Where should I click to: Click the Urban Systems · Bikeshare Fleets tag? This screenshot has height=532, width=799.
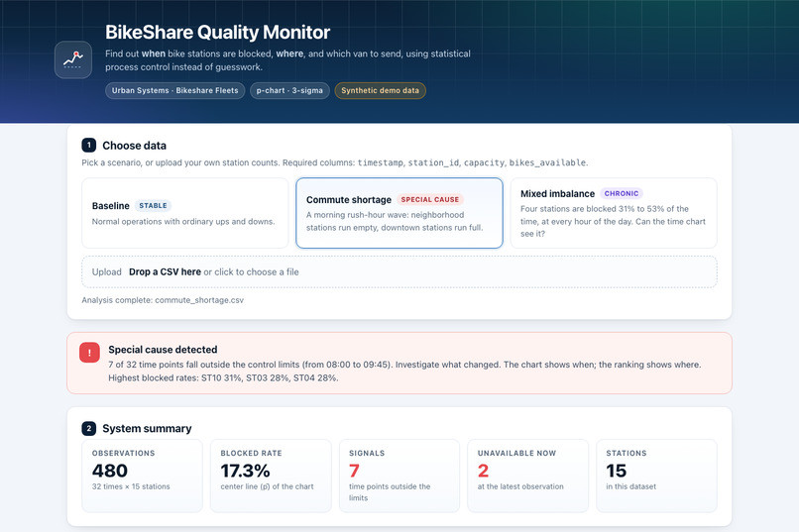point(175,90)
